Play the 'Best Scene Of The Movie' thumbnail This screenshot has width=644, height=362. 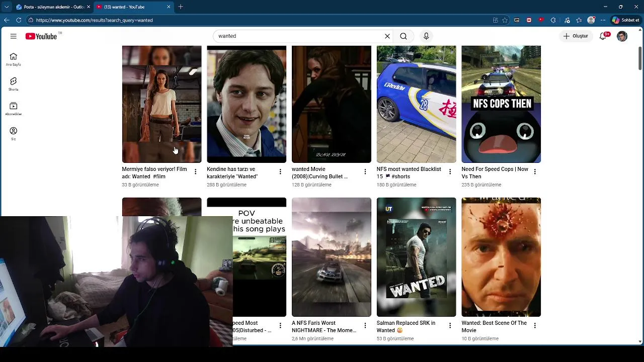(501, 257)
